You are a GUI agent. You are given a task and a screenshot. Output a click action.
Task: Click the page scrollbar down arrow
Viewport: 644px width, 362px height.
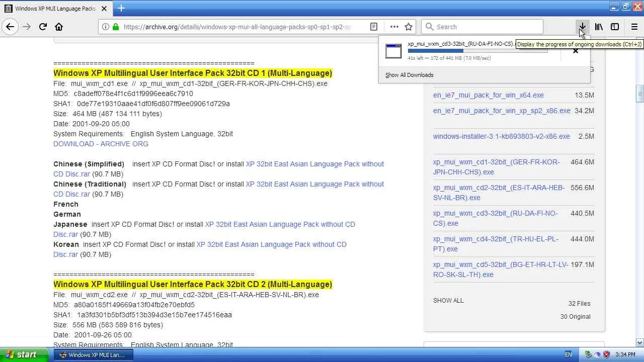tap(640, 343)
